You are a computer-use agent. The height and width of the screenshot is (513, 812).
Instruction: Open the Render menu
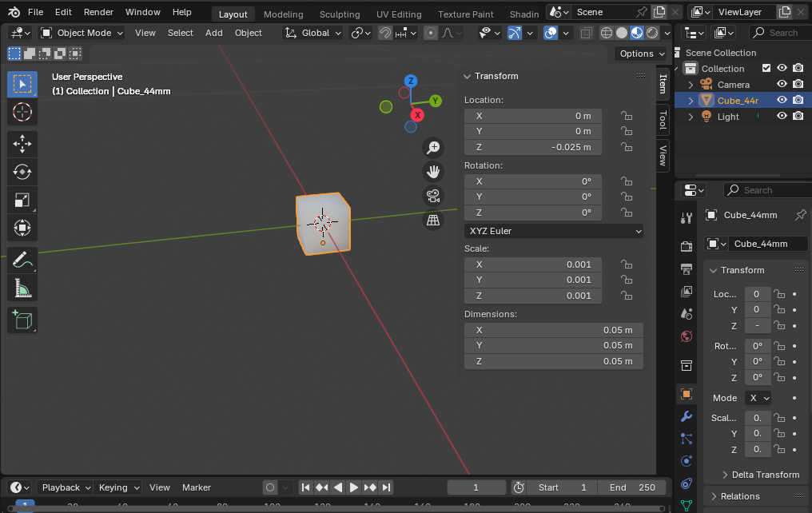[x=98, y=11]
